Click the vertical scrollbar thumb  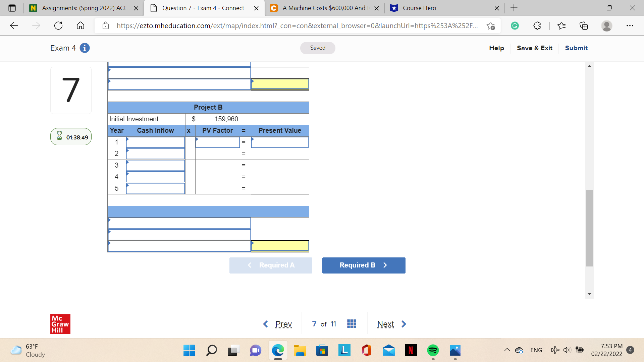(x=589, y=227)
